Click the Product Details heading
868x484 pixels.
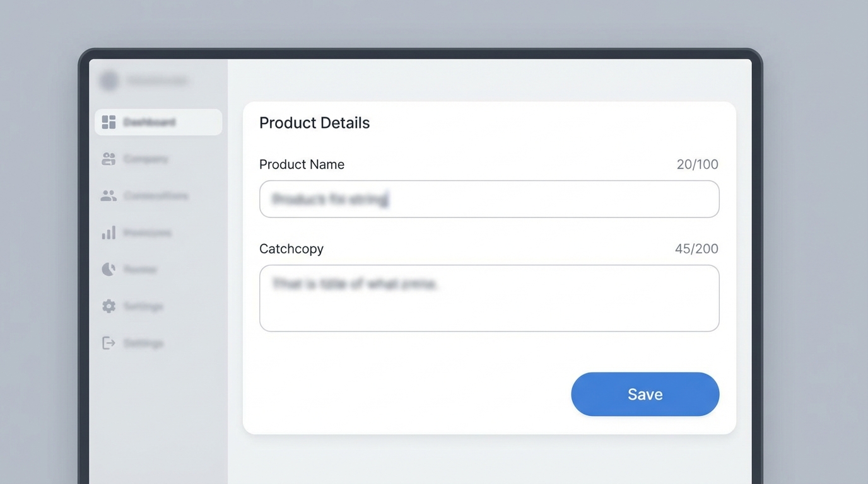click(315, 123)
